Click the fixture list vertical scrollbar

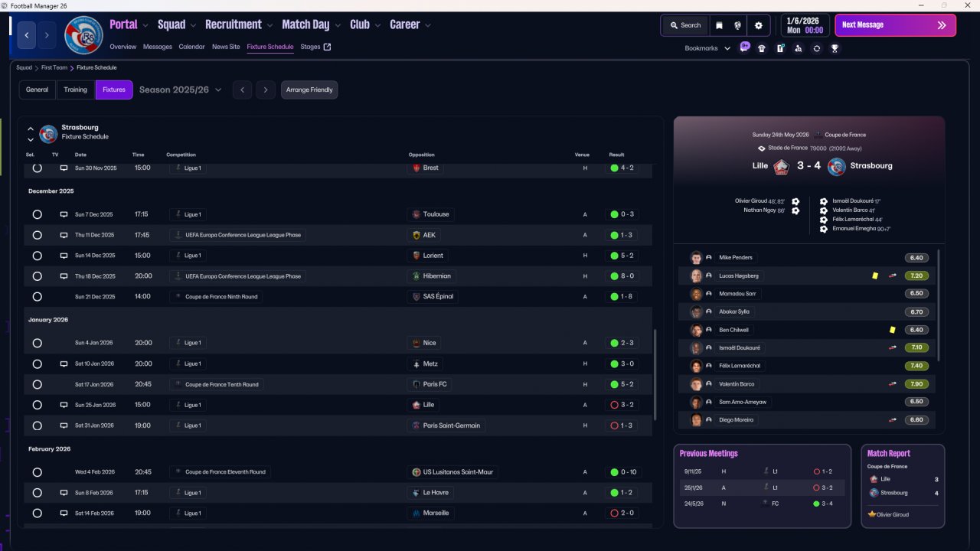tap(655, 374)
